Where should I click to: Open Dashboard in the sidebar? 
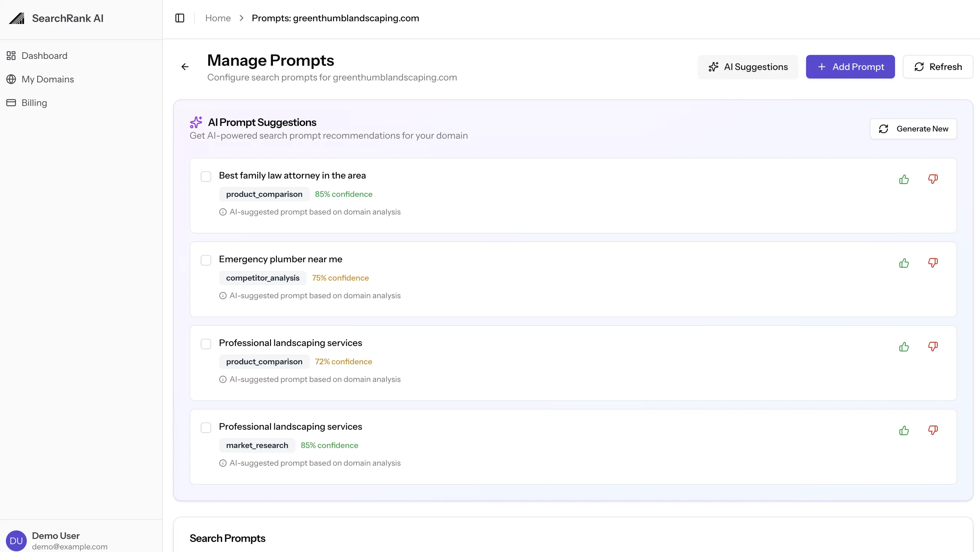tap(44, 56)
